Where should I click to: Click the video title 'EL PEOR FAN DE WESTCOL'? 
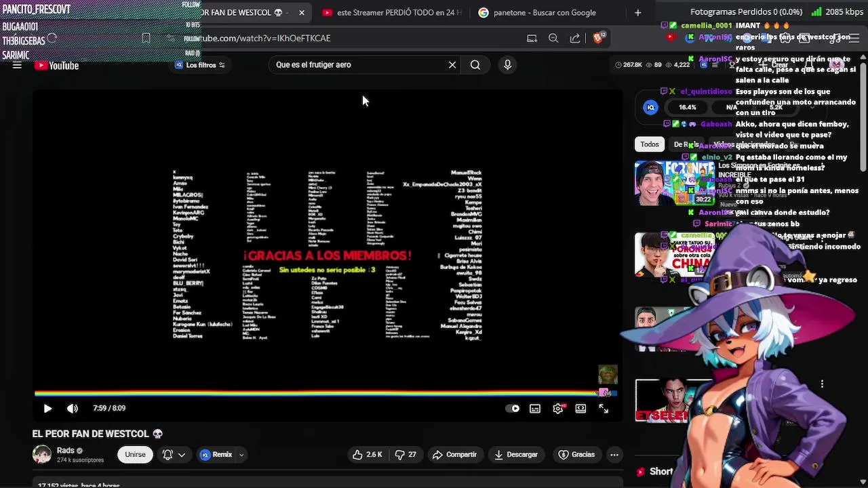(98, 434)
